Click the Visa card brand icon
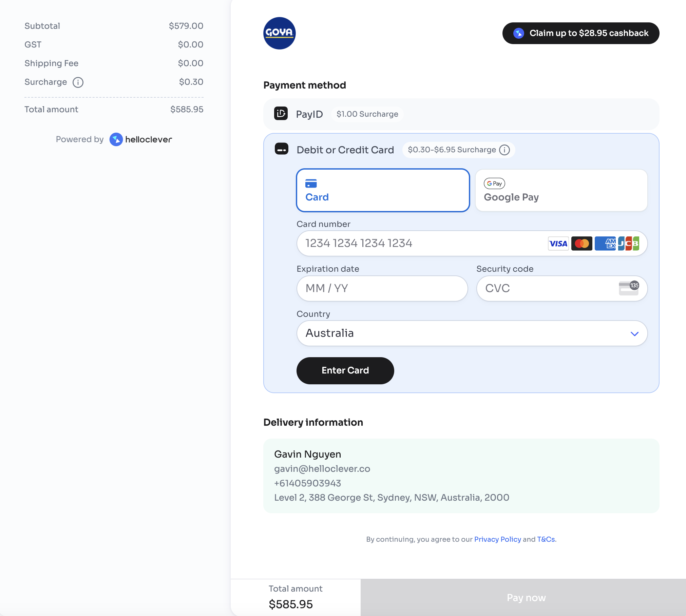 click(x=558, y=244)
